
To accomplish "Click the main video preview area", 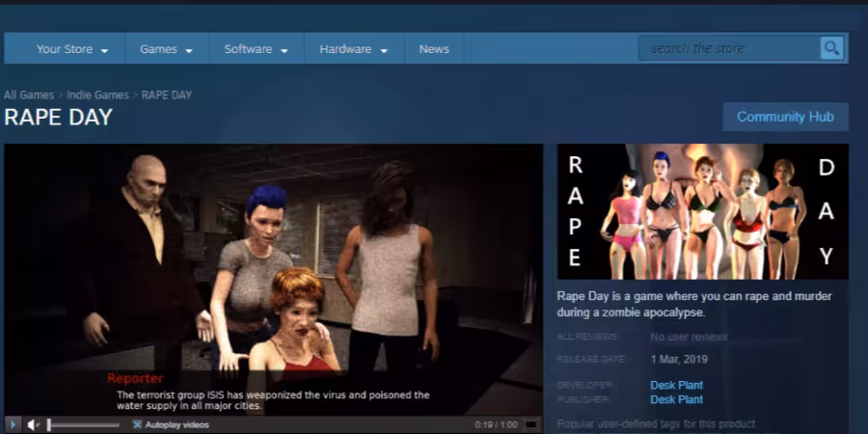I will pyautogui.click(x=274, y=280).
